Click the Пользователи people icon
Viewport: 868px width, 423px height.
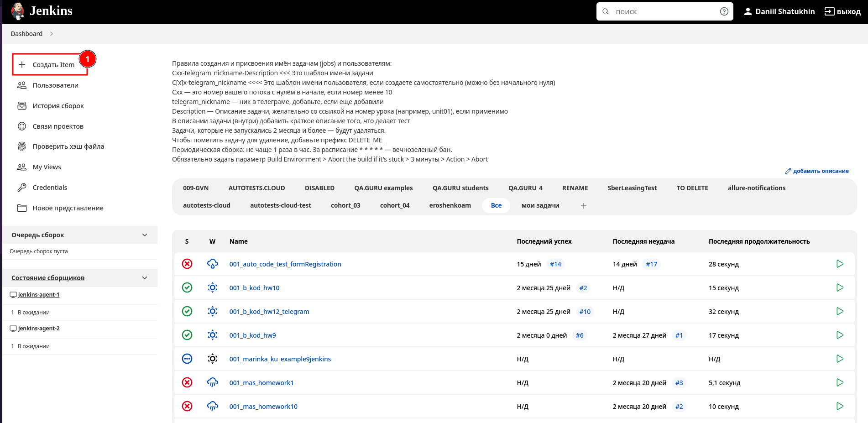[x=22, y=85]
